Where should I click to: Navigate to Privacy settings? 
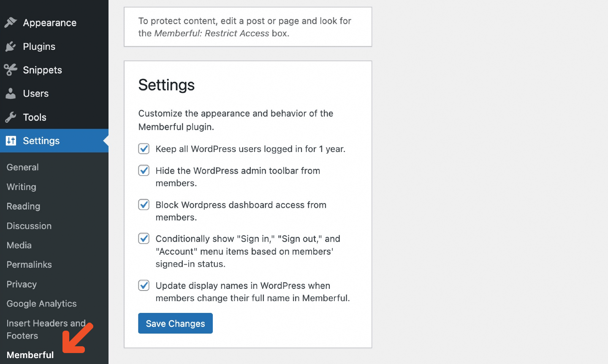(22, 284)
